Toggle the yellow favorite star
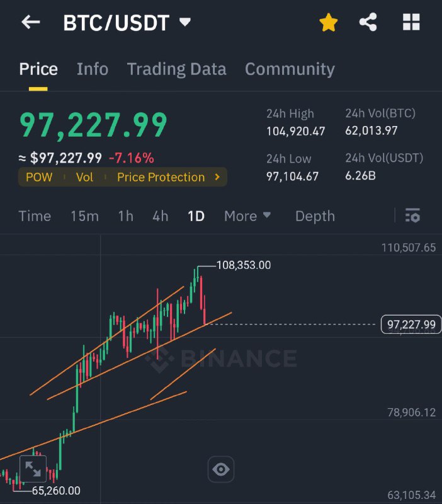The height and width of the screenshot is (504, 442). [328, 23]
